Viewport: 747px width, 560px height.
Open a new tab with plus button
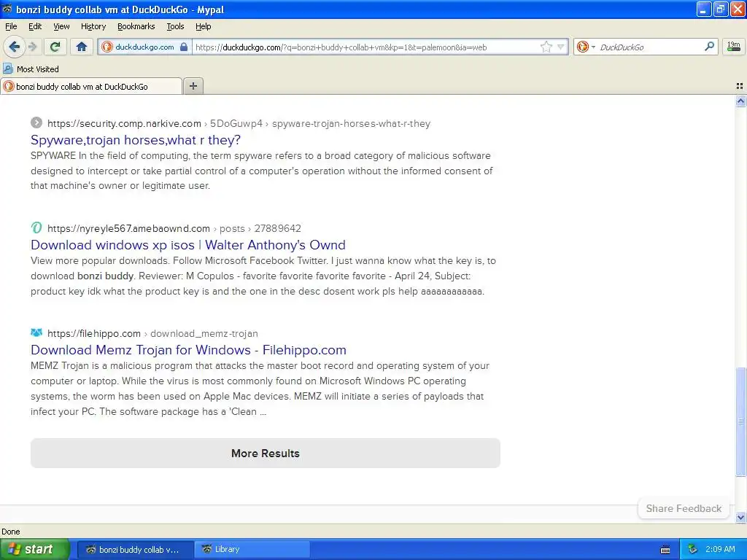coord(193,86)
